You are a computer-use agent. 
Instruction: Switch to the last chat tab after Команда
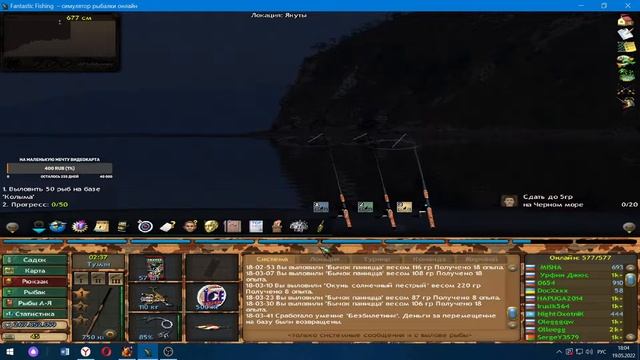pyautogui.click(x=481, y=259)
